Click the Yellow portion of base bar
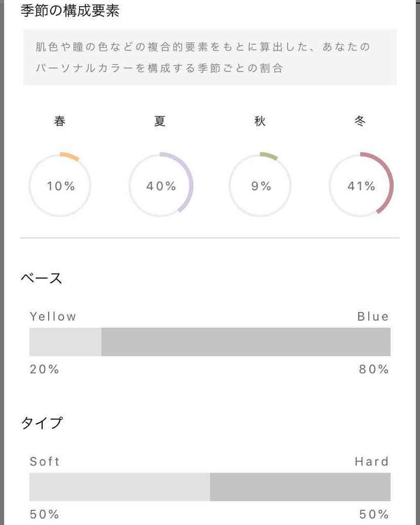Screen dimensions: 420x525 click(65, 342)
